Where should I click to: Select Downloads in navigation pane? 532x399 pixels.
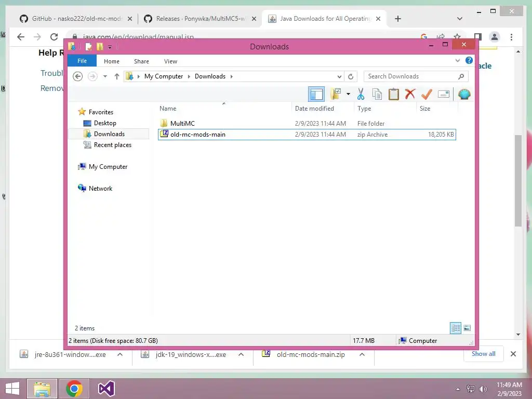point(109,134)
